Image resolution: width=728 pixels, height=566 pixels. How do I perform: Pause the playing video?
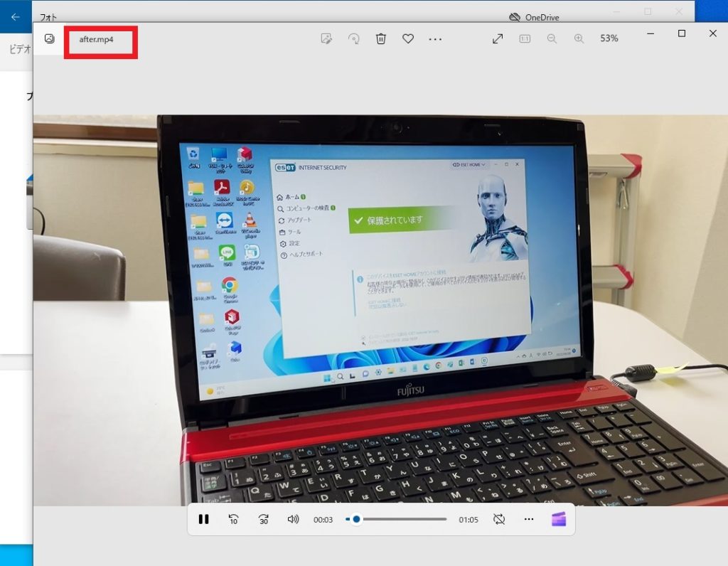coord(204,519)
